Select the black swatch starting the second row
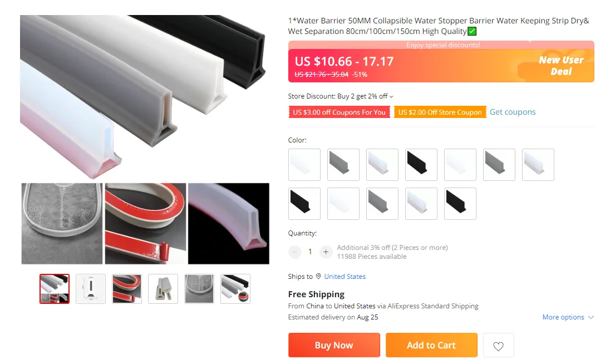The image size is (610, 364). tap(304, 203)
